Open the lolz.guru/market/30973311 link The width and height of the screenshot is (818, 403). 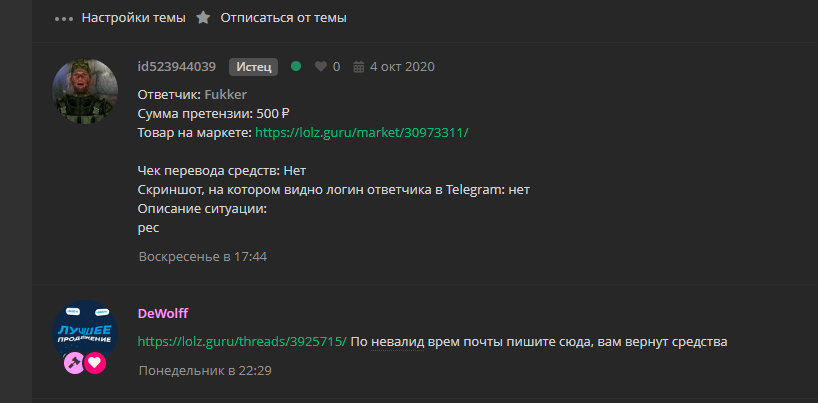(x=362, y=133)
